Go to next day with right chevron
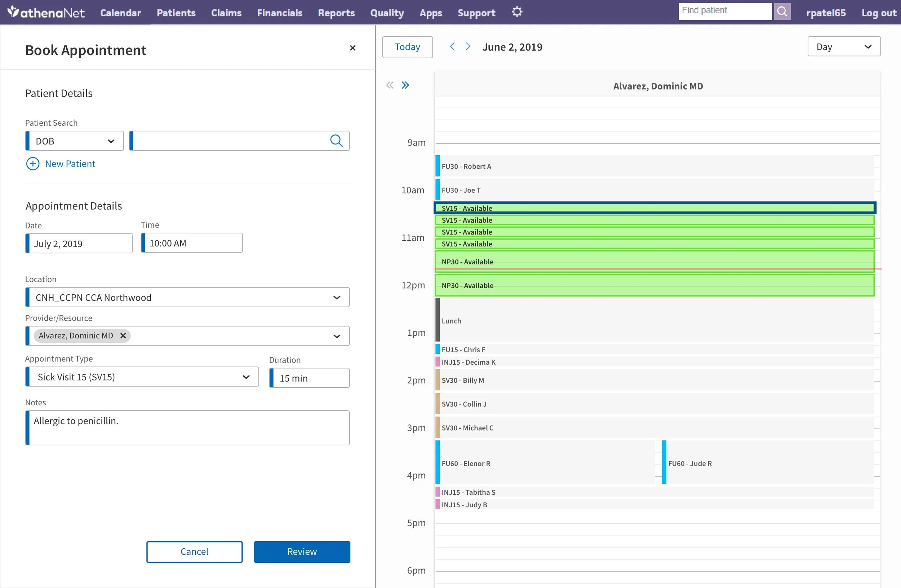 468,46
